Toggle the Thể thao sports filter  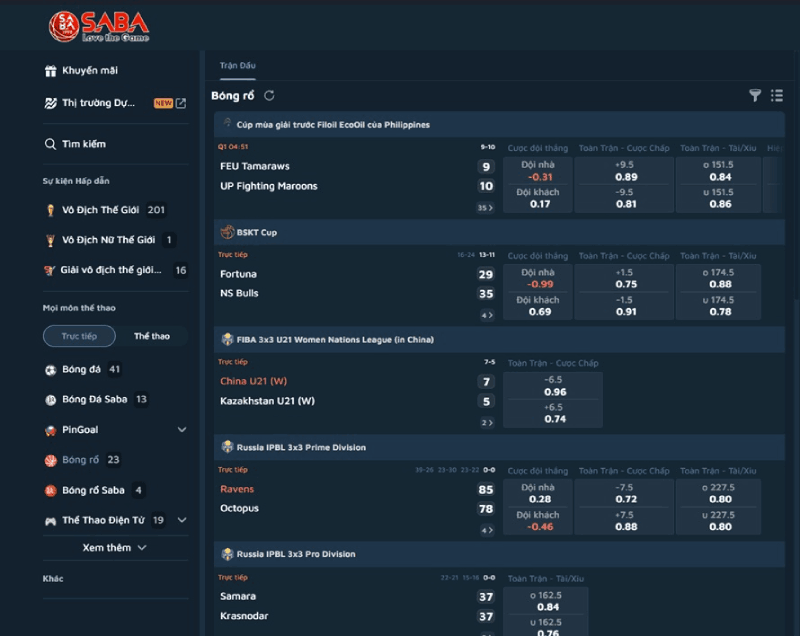152,336
